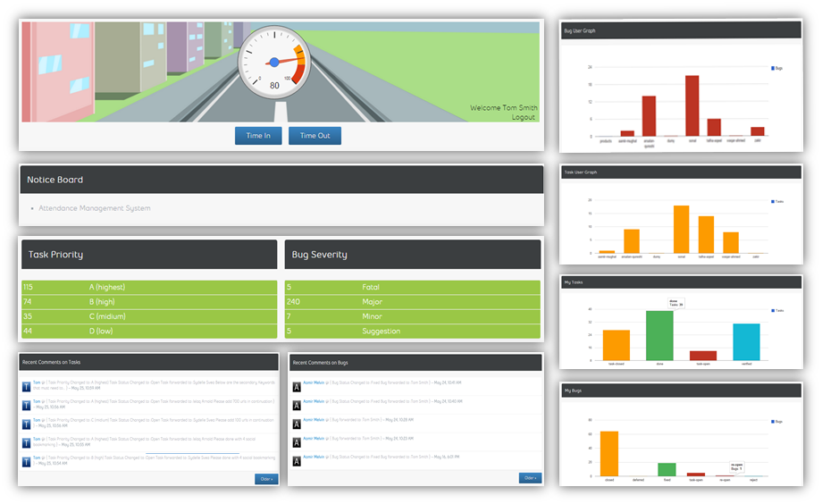This screenshot has width=822, height=504.
Task: Click the Recent Comments on Tasks header
Action: coord(149,362)
